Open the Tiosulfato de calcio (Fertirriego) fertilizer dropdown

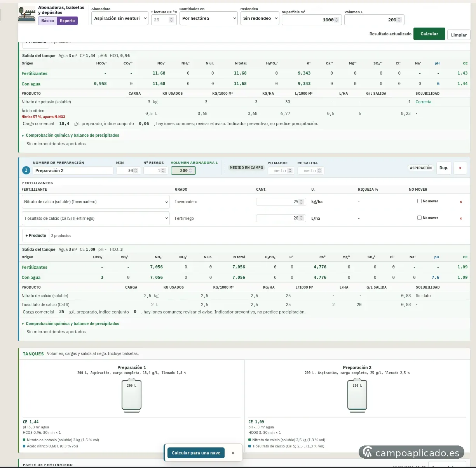(x=96, y=219)
